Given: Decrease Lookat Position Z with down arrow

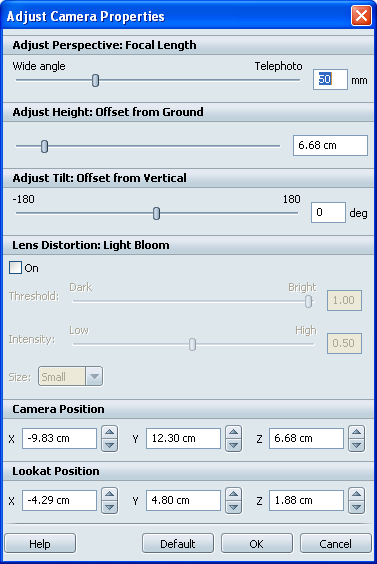Looking at the screenshot, I should pyautogui.click(x=356, y=507).
